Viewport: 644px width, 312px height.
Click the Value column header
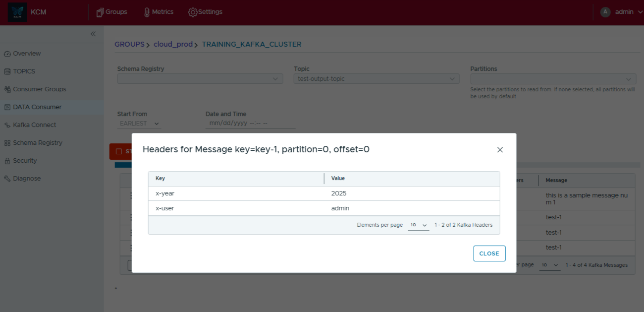(x=338, y=179)
